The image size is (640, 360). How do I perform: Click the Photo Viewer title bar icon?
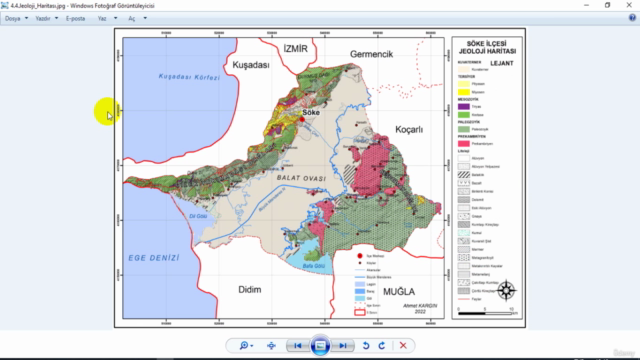click(x=4, y=6)
